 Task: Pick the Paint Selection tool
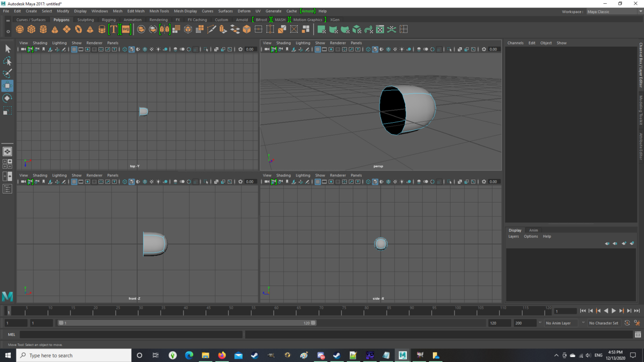tap(7, 73)
